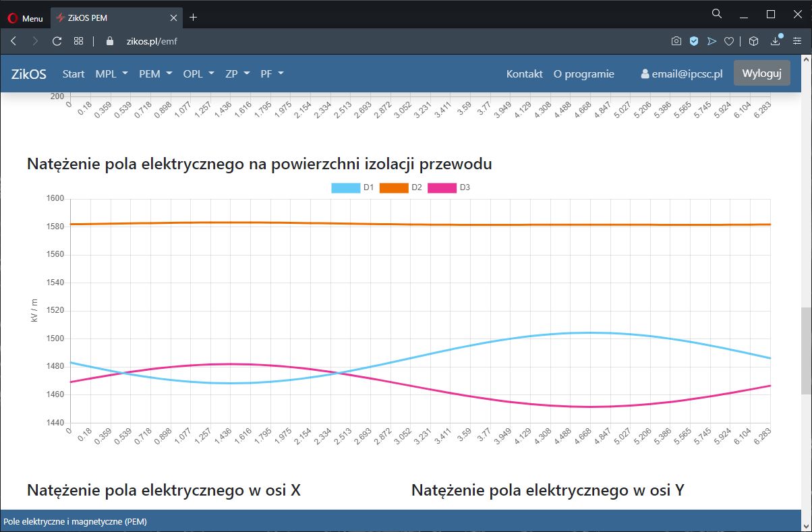Expand the PEM dropdown menu
This screenshot has width=812, height=532.
coord(155,74)
